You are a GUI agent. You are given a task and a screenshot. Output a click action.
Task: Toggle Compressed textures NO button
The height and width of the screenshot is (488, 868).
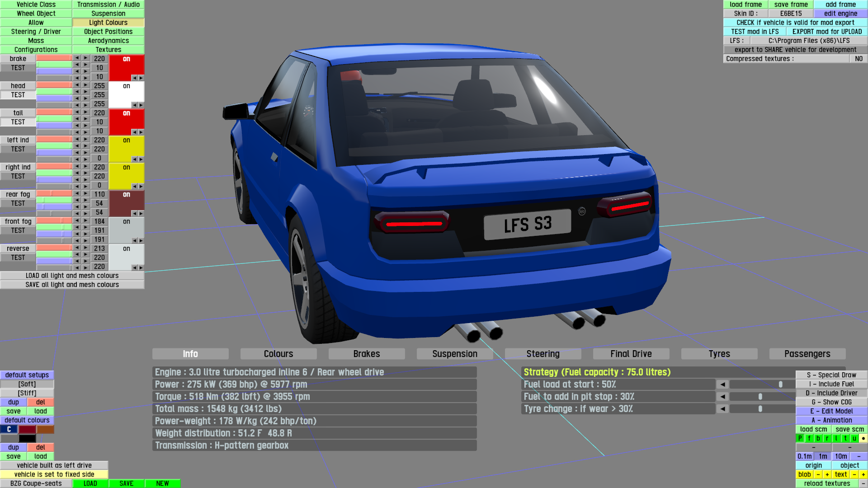point(859,59)
